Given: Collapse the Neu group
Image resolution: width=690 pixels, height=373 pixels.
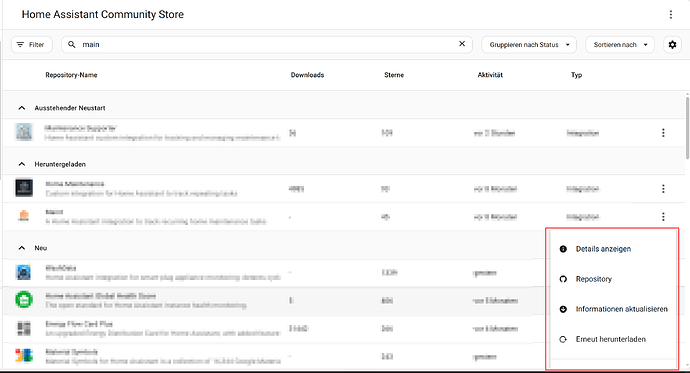Looking at the screenshot, I should (x=22, y=248).
